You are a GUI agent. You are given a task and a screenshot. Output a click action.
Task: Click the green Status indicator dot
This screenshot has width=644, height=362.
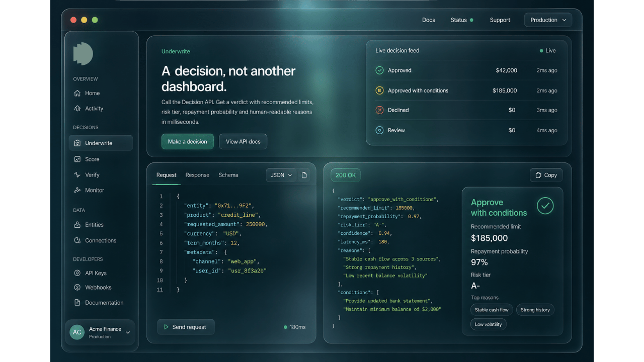[x=471, y=20]
